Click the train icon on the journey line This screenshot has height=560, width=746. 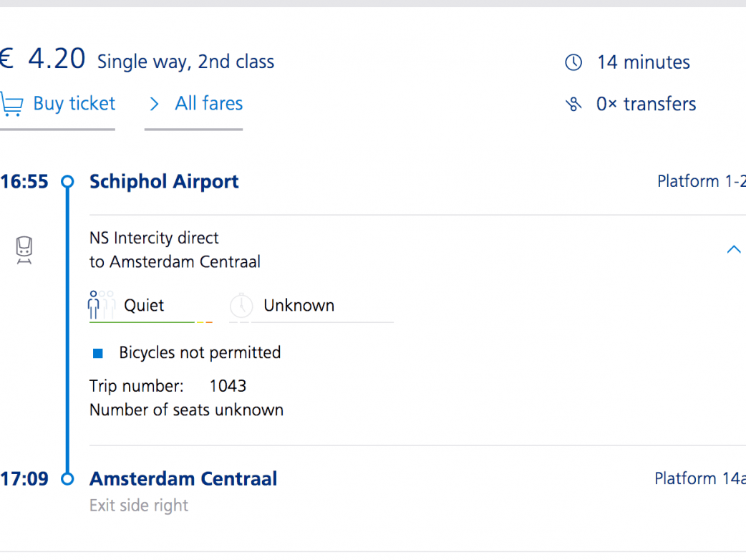coord(25,250)
